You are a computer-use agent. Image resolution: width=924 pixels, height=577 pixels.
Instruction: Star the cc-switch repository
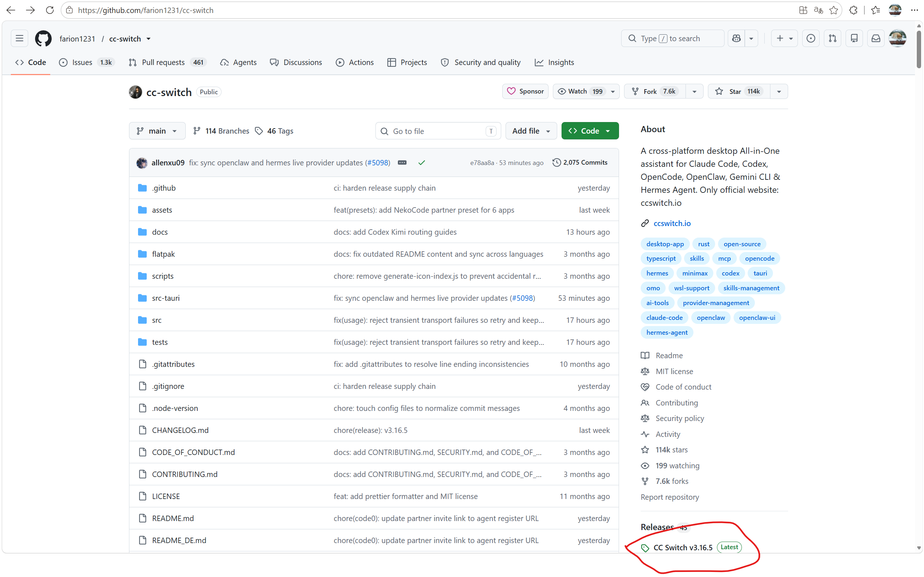(739, 91)
